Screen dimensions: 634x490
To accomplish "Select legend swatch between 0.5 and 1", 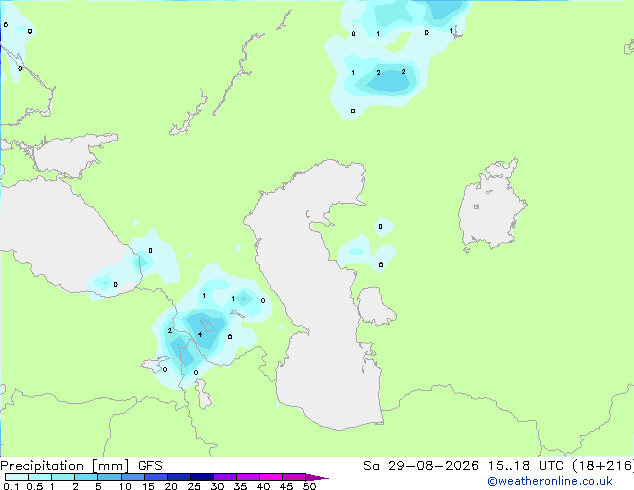I will tap(40, 477).
